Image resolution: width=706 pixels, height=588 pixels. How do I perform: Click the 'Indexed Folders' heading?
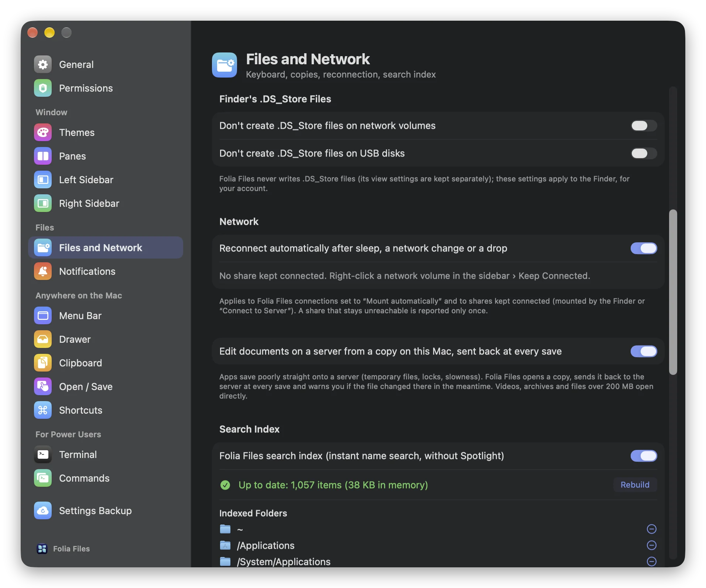point(253,513)
